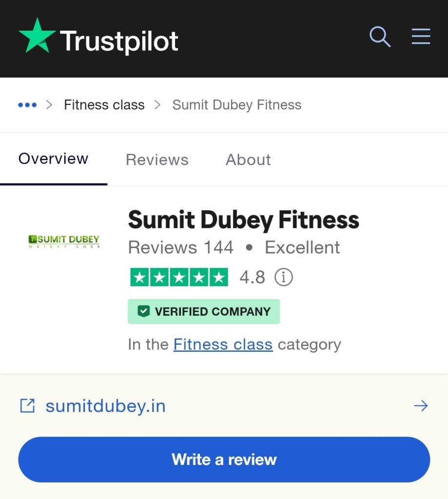
Task: Open Fitness class breadcrumb link
Action: click(104, 105)
